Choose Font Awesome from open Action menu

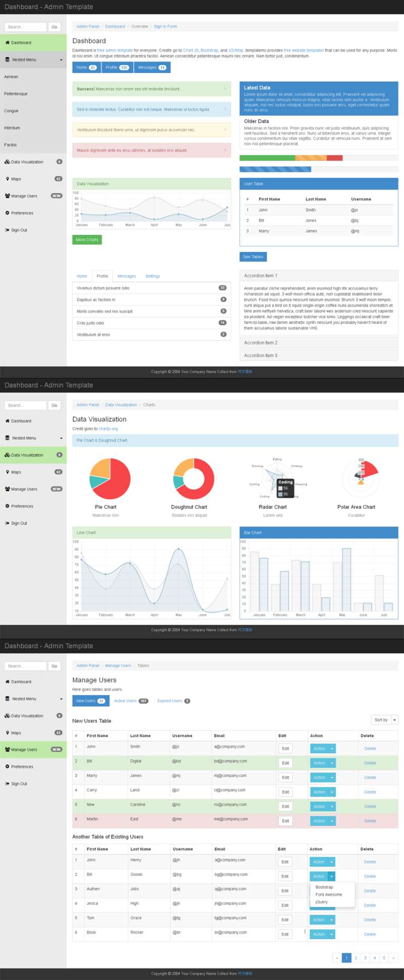[328, 895]
